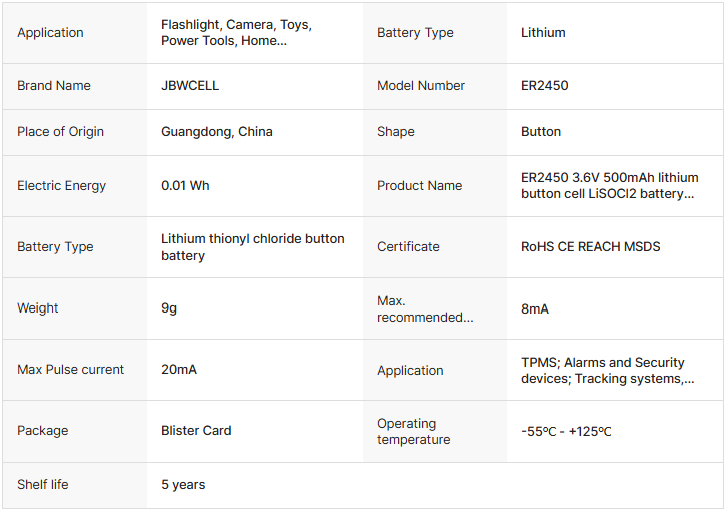The image size is (728, 514).
Task: Click the 0.01 Wh electric energy value
Action: click(185, 186)
